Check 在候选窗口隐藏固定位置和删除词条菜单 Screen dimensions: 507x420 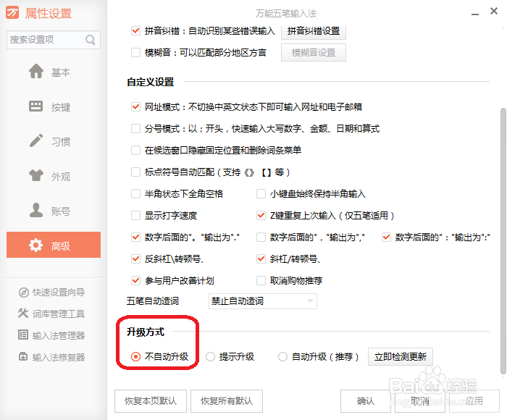pos(136,151)
